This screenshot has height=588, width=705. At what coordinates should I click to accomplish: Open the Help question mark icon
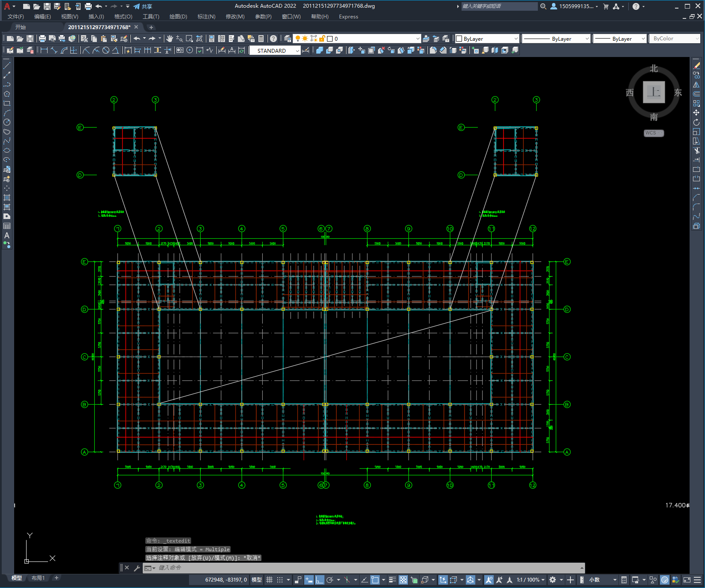[x=273, y=39]
